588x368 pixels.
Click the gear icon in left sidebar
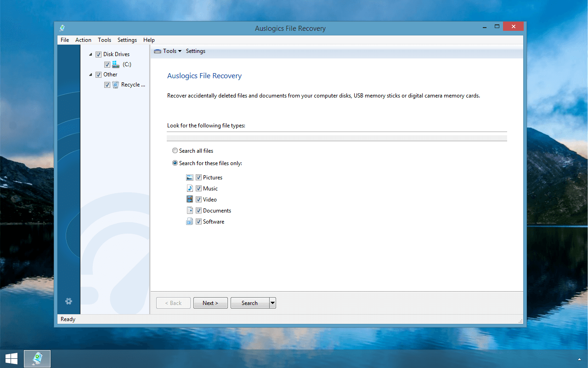(x=69, y=301)
